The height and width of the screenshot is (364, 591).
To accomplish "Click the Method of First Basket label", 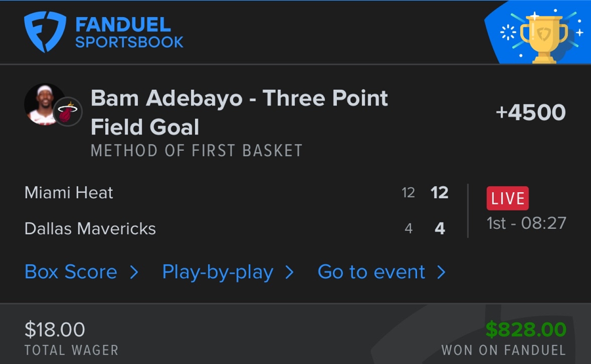I will coord(196,151).
